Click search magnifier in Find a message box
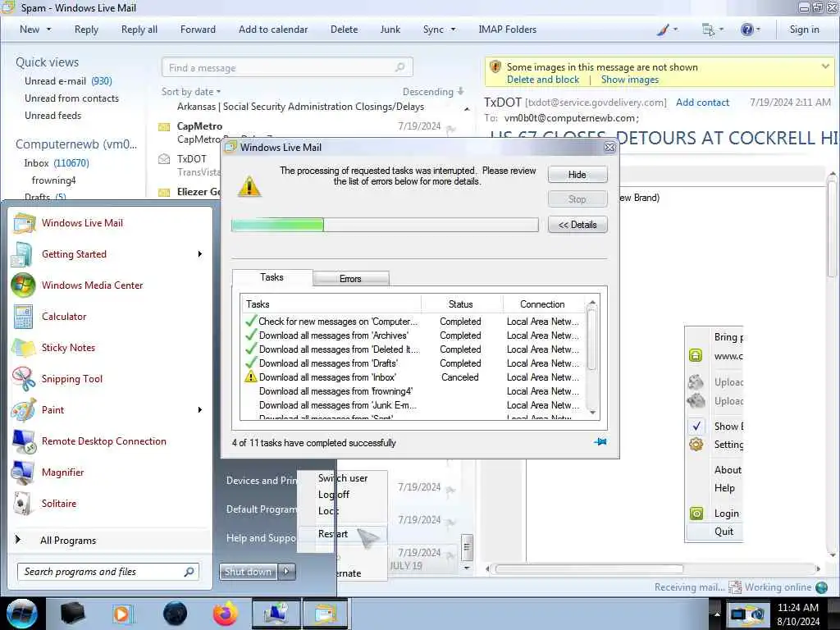840x630 pixels. click(399, 67)
